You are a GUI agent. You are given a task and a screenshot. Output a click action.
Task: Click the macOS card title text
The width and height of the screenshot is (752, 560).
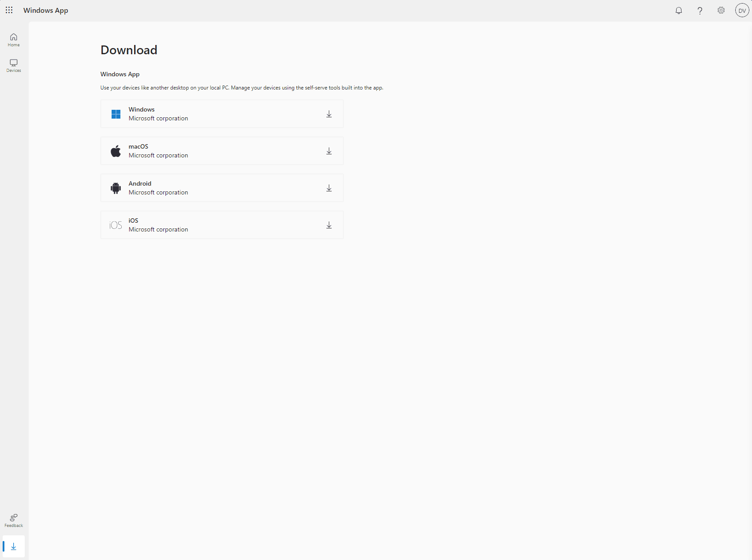point(138,146)
